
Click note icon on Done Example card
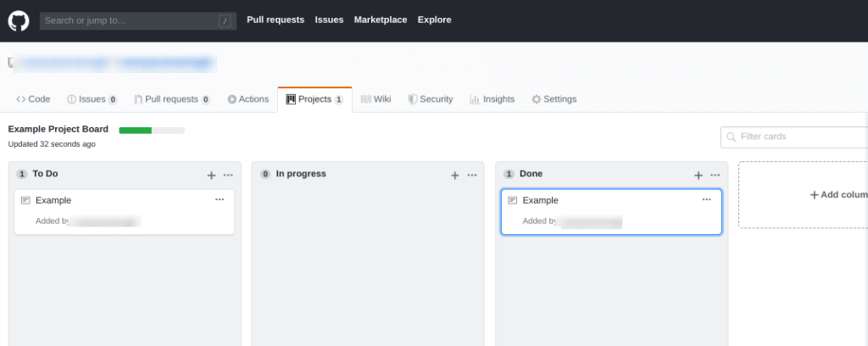pos(512,200)
